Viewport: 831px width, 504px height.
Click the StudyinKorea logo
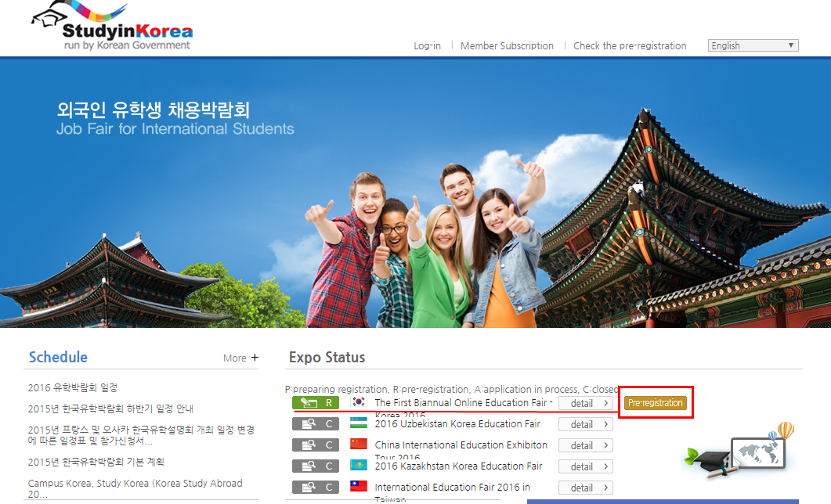coord(111,28)
